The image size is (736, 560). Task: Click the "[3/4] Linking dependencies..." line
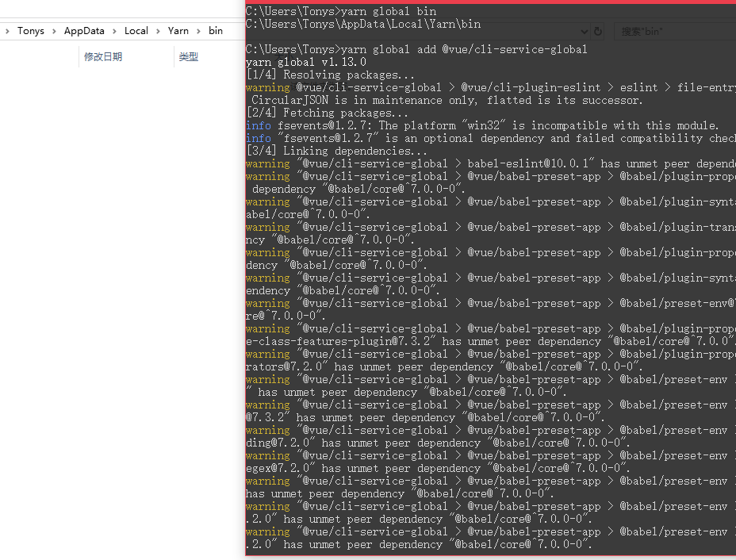[x=336, y=151]
